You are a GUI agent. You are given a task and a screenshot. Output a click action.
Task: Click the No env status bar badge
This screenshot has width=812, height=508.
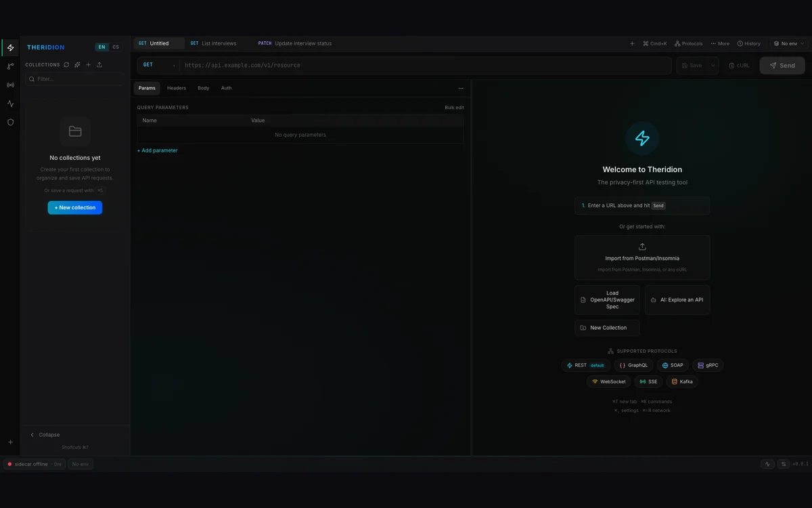(81, 464)
